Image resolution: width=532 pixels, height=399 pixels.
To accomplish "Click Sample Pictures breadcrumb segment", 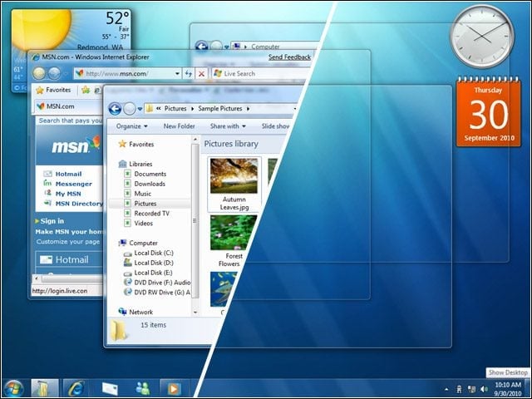I will [x=219, y=109].
